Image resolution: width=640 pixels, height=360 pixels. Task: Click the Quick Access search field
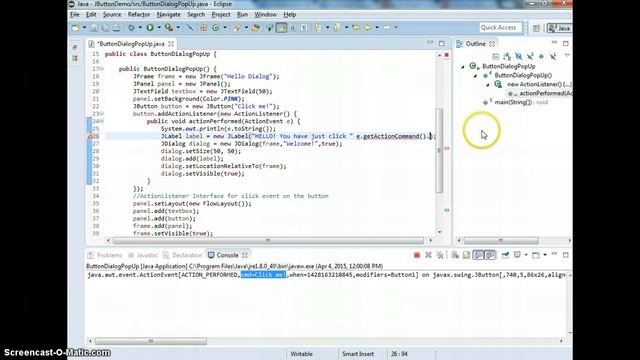coord(500,27)
